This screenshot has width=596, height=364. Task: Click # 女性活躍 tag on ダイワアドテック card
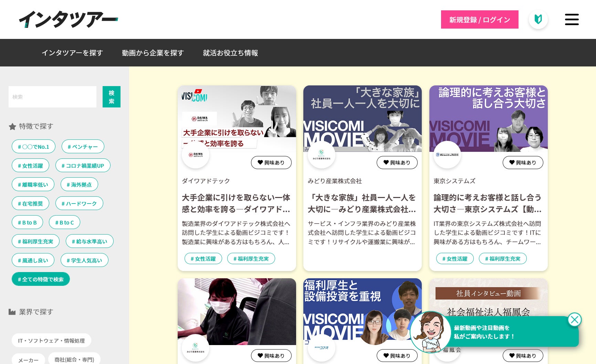(203, 259)
